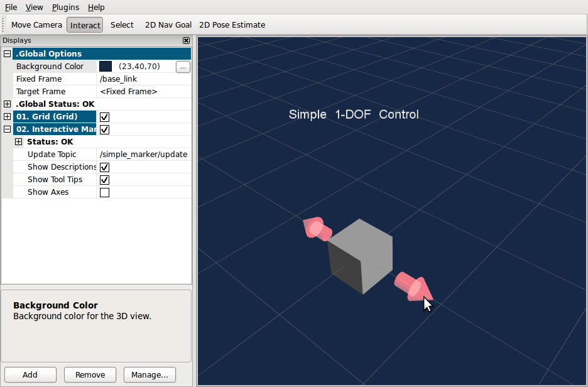Select the Move Camera tool
This screenshot has width=588, height=387.
tap(36, 25)
